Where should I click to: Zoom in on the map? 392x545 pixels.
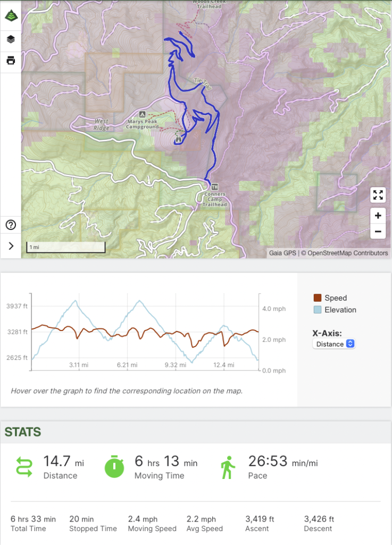tap(378, 216)
